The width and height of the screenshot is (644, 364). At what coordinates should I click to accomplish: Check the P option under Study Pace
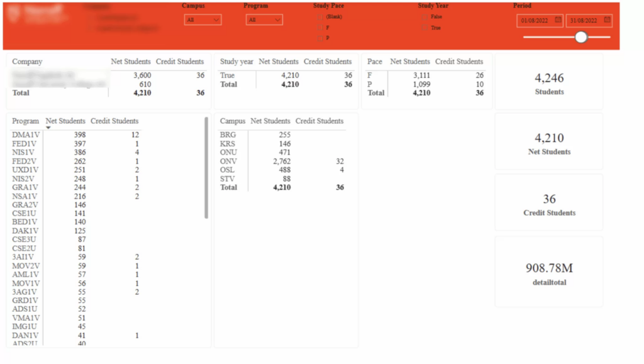(x=319, y=37)
